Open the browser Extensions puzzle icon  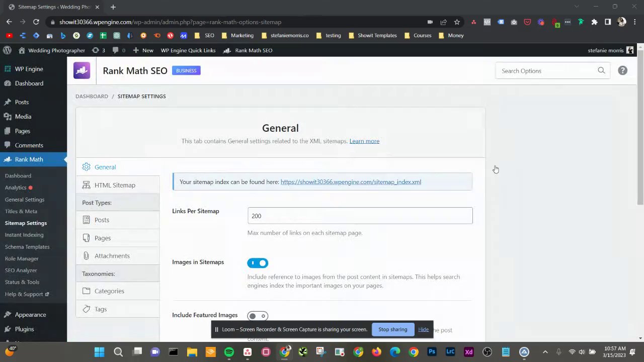[x=594, y=22]
